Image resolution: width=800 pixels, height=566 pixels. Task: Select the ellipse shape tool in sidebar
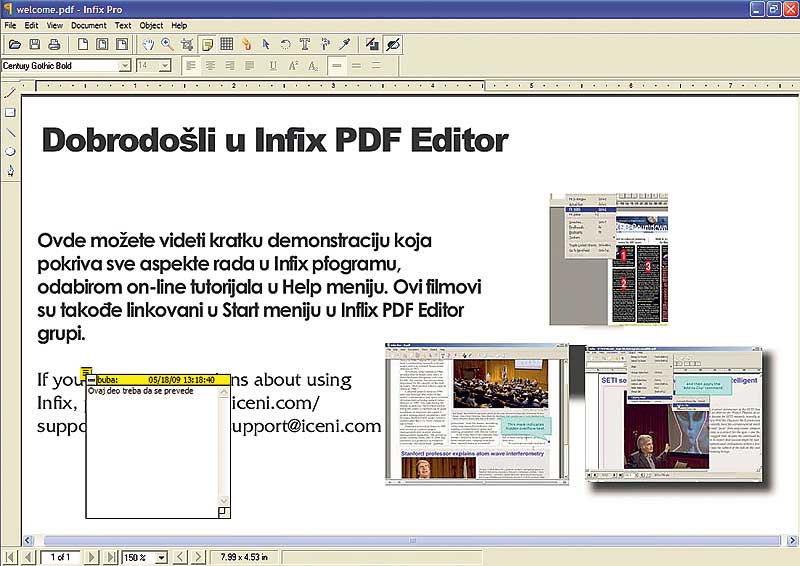(10, 152)
